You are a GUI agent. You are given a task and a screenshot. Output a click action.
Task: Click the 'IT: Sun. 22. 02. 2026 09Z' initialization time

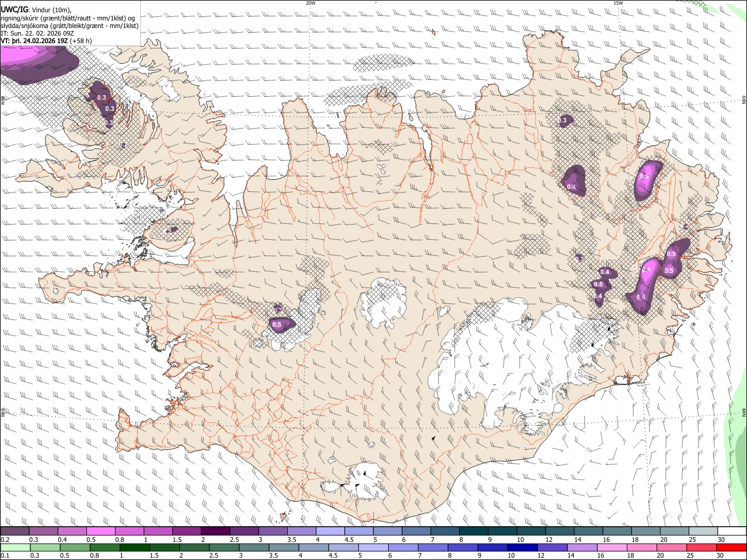click(37, 33)
